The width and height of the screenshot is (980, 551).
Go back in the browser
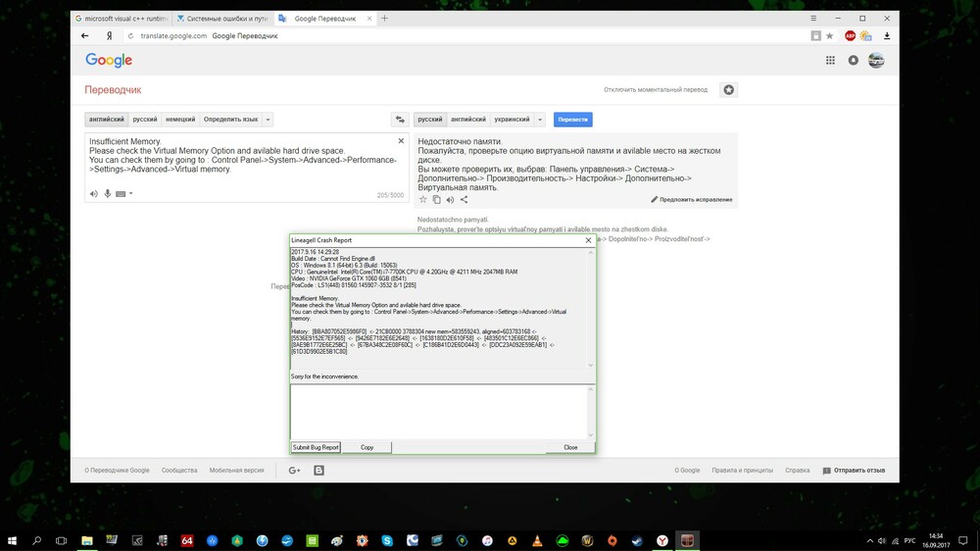tap(85, 35)
